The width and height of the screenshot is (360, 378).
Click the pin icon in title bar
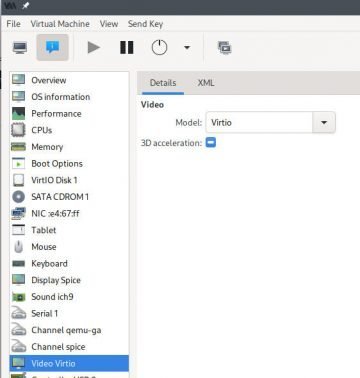pos(25,5)
